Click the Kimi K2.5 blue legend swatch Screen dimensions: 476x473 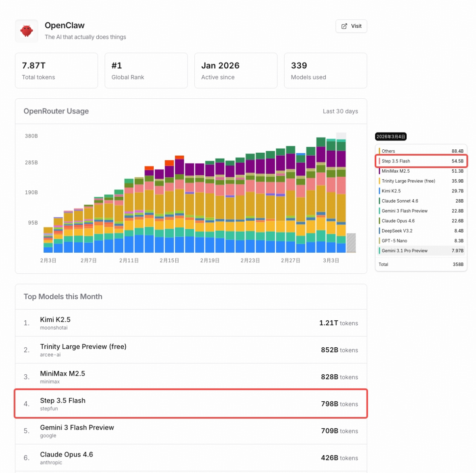[380, 191]
